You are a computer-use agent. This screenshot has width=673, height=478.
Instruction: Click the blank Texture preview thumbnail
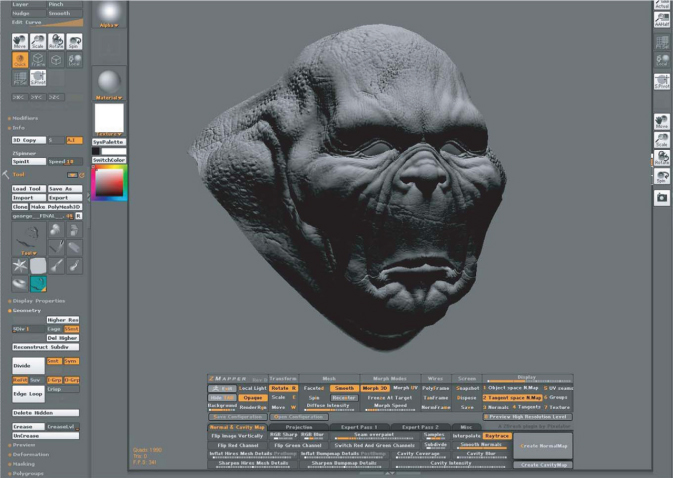(108, 120)
